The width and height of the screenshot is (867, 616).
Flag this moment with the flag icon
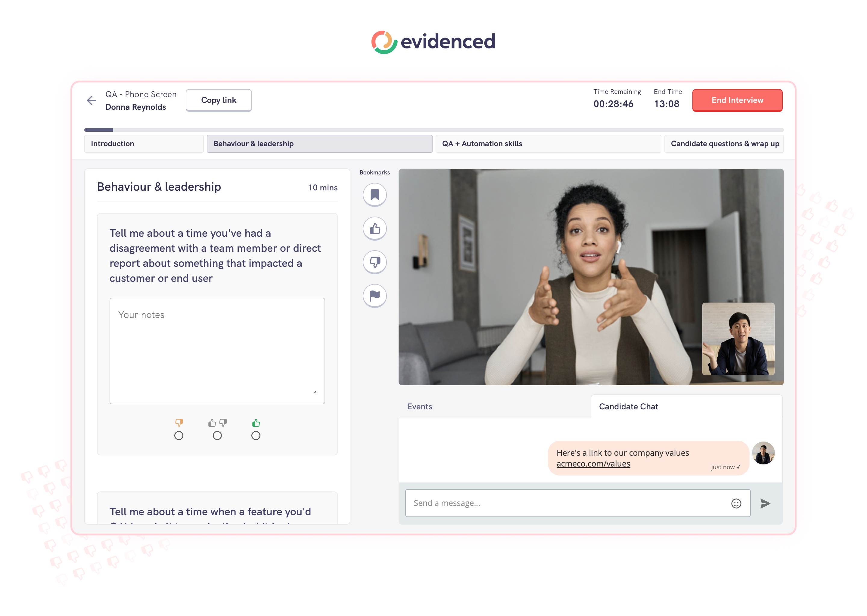click(x=374, y=295)
